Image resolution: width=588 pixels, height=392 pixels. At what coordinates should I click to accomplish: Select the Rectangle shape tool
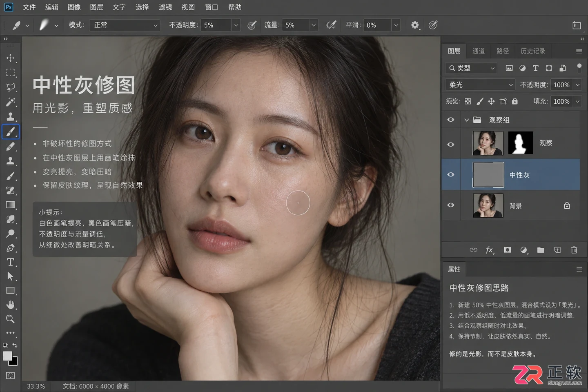coord(11,290)
